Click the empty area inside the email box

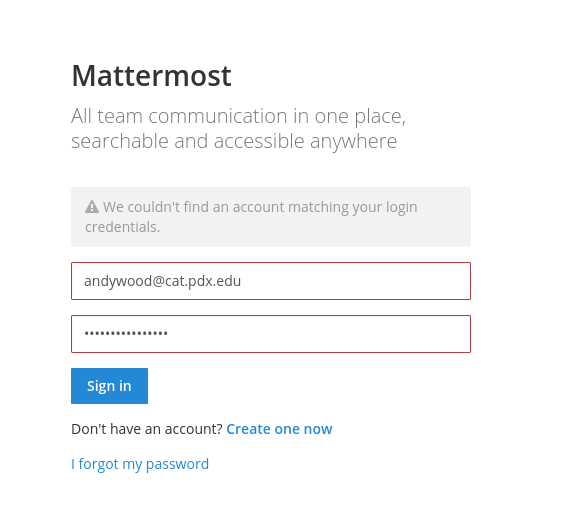(356, 281)
